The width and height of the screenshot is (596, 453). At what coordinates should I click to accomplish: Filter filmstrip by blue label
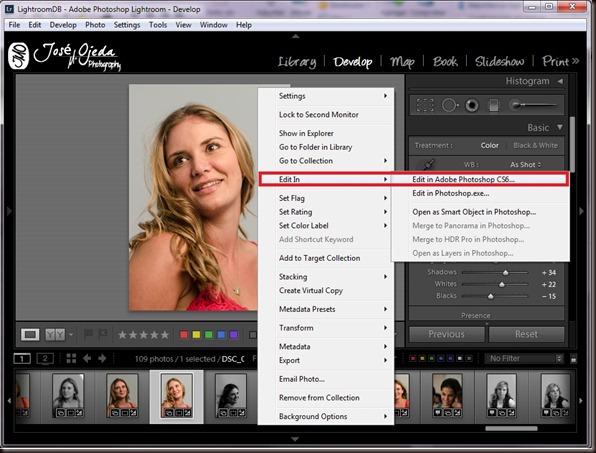(441, 358)
